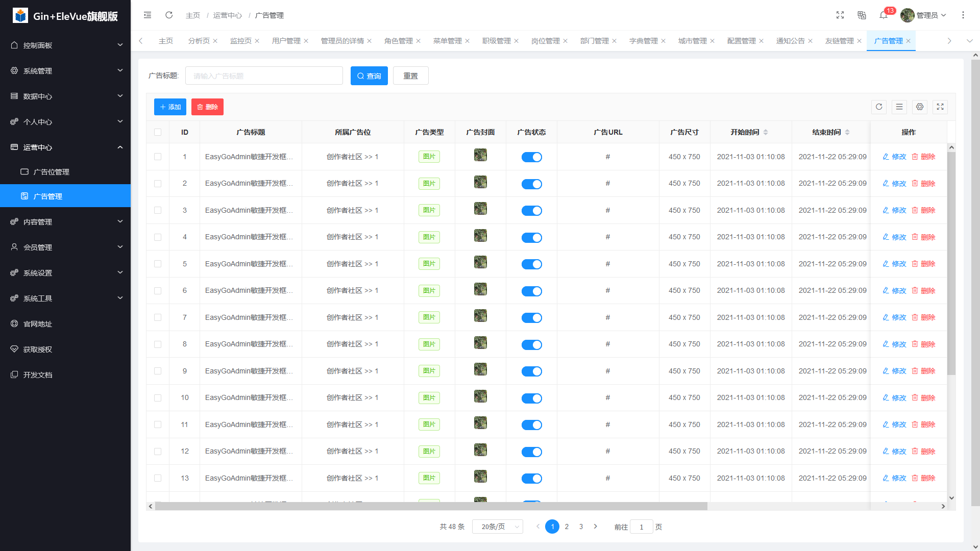Image resolution: width=980 pixels, height=551 pixels.
Task: Click the 广告标题 search input field
Action: click(264, 76)
